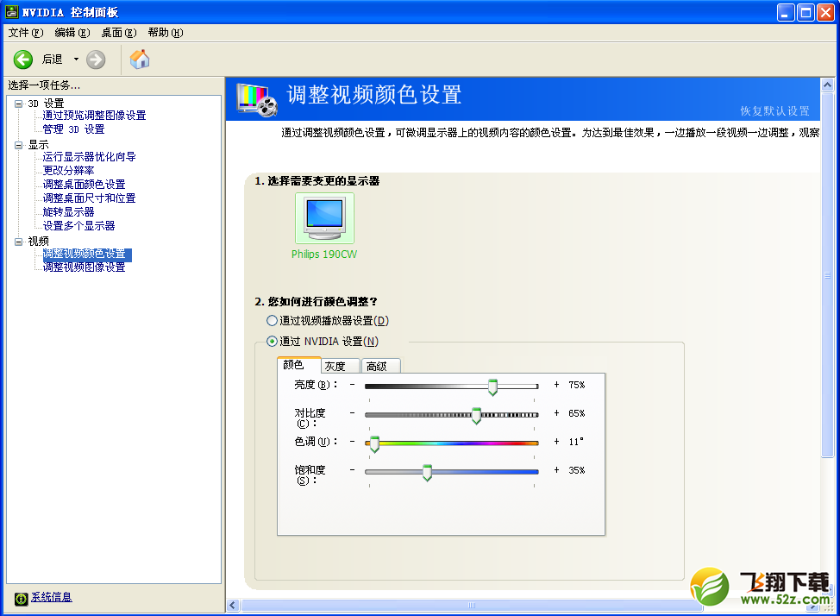Click the NVIDIA title bar application icon
Screen dimensions: 840x616
point(11,12)
